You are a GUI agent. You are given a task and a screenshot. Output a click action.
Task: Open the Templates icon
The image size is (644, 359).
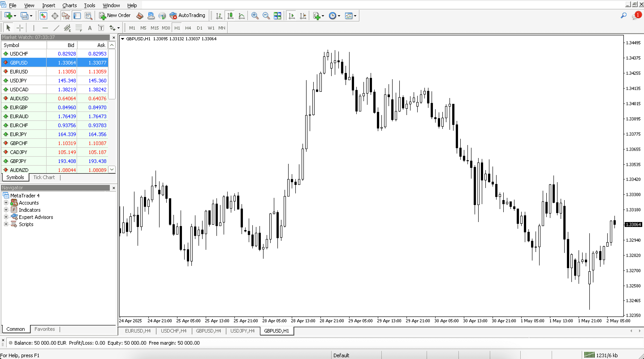(x=348, y=16)
